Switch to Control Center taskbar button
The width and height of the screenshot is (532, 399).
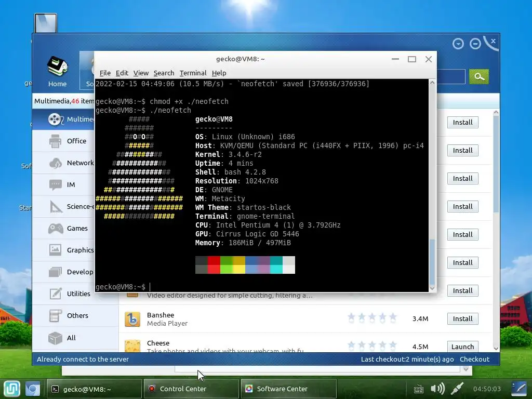pyautogui.click(x=192, y=389)
